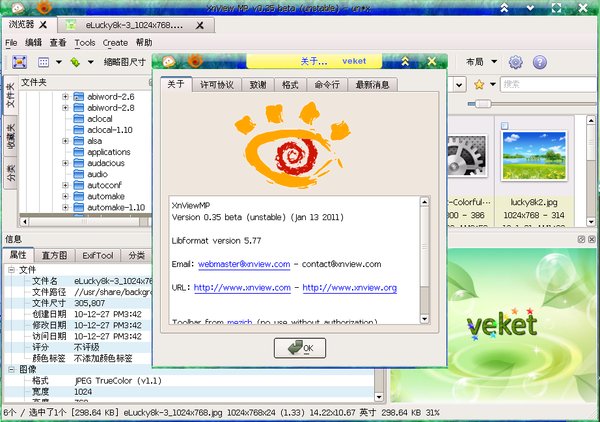Close the About dialog with X icon
This screenshot has height=422, width=600.
(x=432, y=61)
